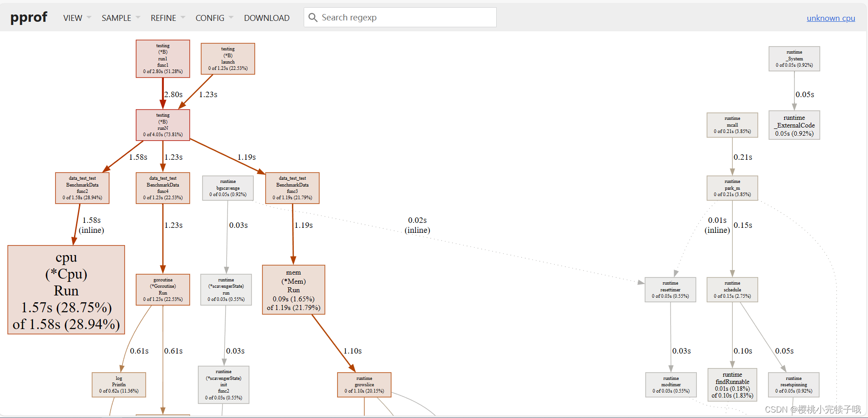Viewport: 868px width, 418px height.
Task: Select the testing (*B) run1 func1 node
Action: tap(163, 59)
